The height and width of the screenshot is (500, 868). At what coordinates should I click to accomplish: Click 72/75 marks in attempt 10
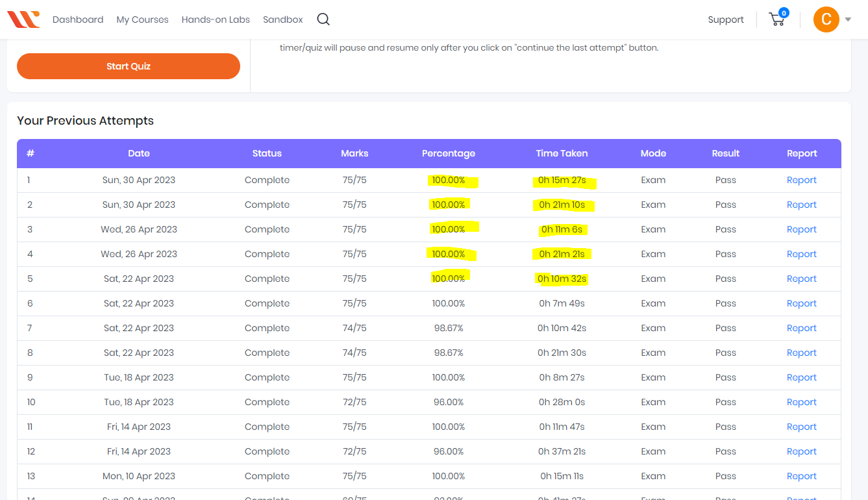[x=354, y=402]
